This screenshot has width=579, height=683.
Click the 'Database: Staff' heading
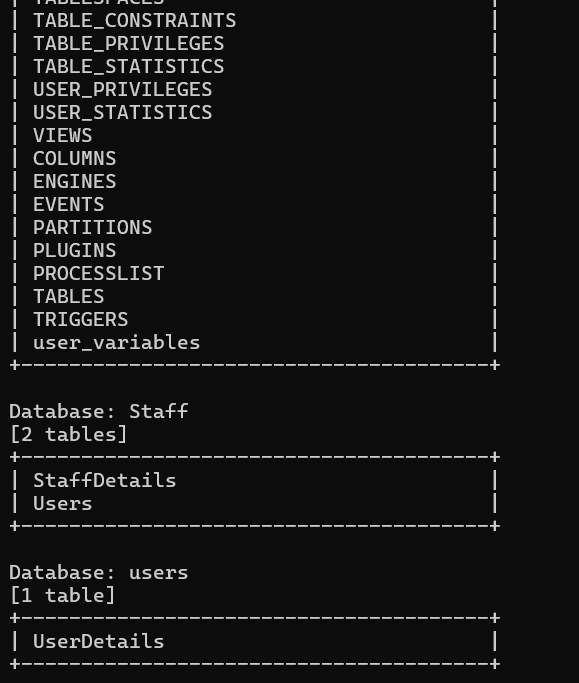(98, 412)
